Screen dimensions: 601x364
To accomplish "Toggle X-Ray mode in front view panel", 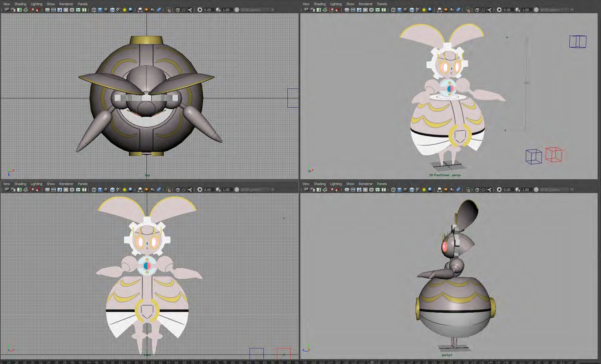I will [178, 190].
